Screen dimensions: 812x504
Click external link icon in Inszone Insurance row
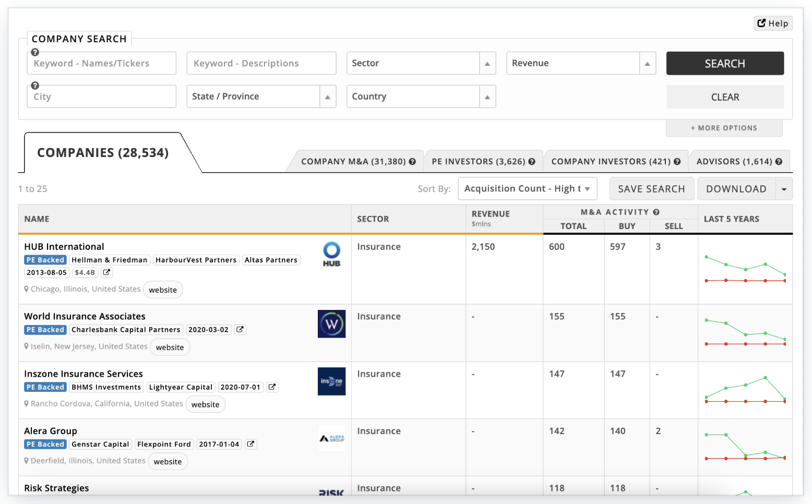point(272,387)
